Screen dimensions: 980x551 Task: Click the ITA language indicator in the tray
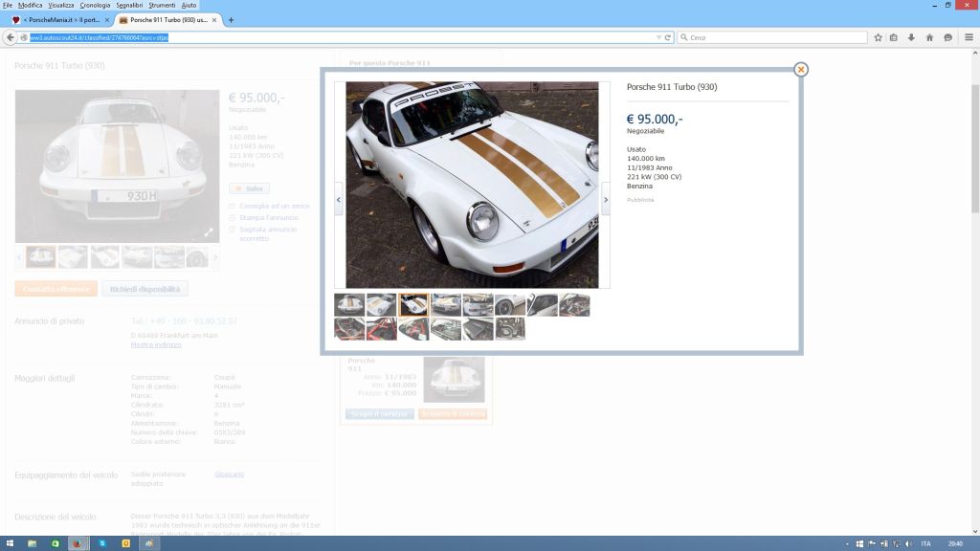(925, 543)
